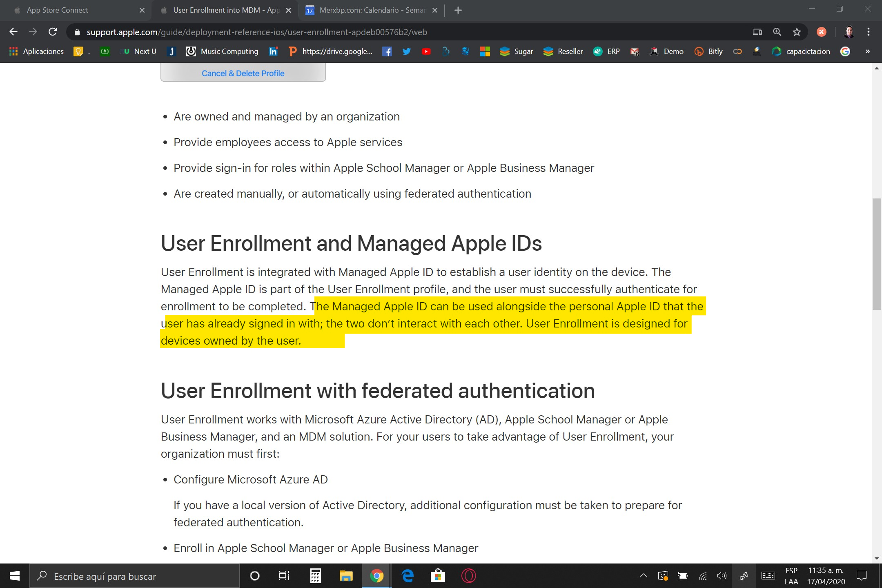This screenshot has height=588, width=882.
Task: Open the Chrome three-dot menu
Action: pos(868,32)
